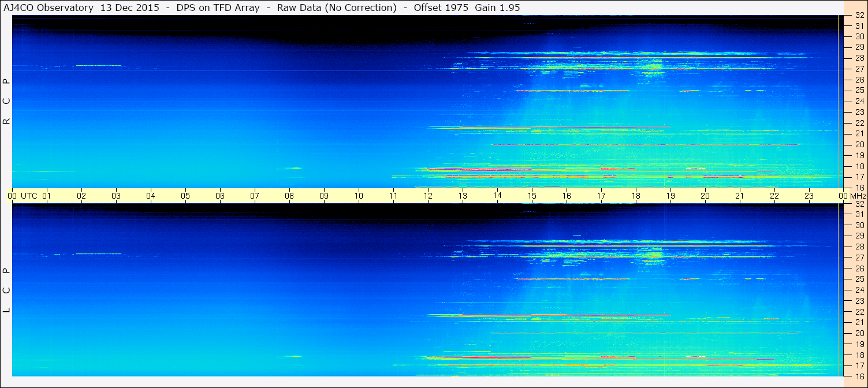This screenshot has width=868, height=388.
Task: Click the 17 MHz label on RCP scale
Action: coord(859,177)
